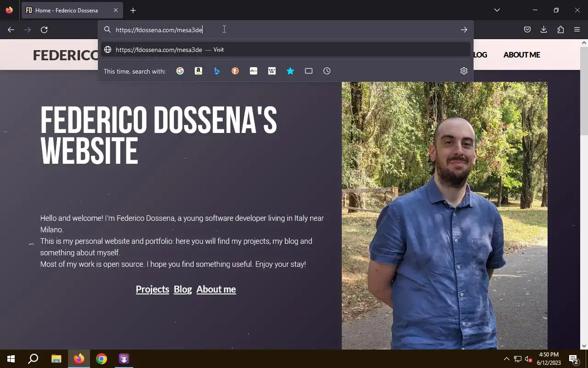588x368 pixels.
Task: Click the FEDERICO site logo text
Action: (65, 55)
